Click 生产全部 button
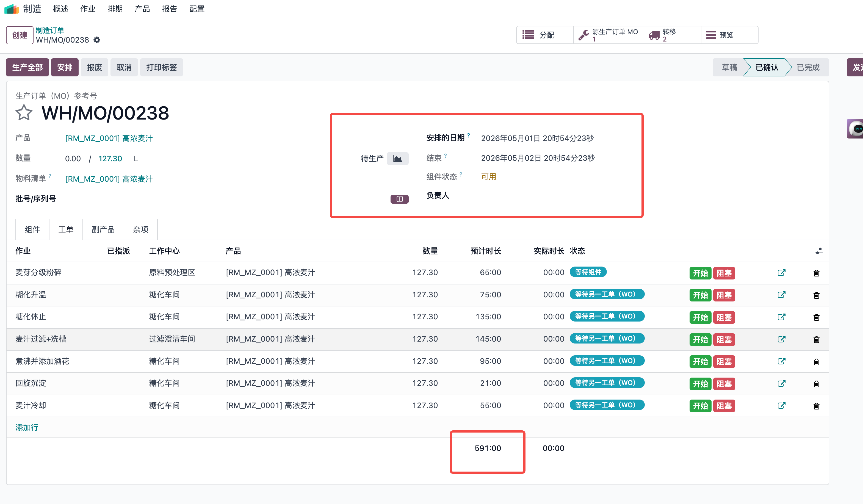 coord(27,67)
